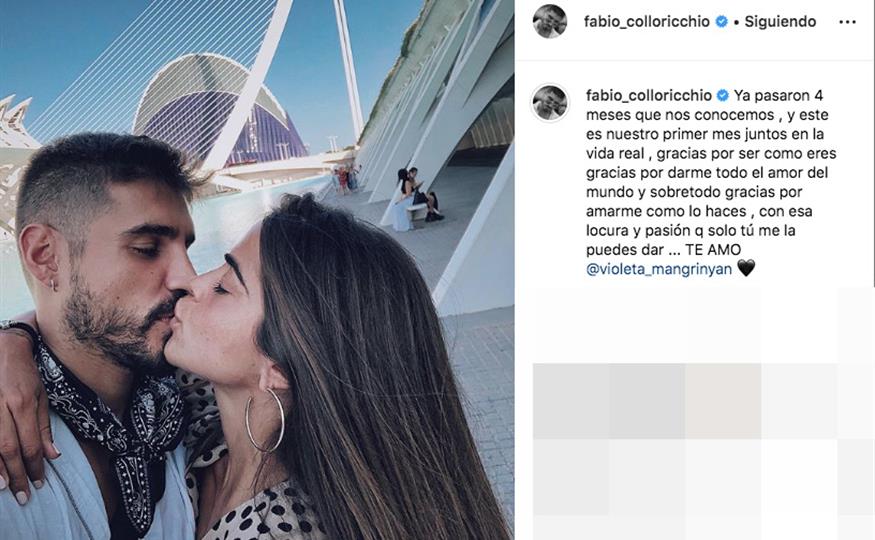Click the profile avatar beside the caption
The height and width of the screenshot is (540, 875).
coord(550,103)
